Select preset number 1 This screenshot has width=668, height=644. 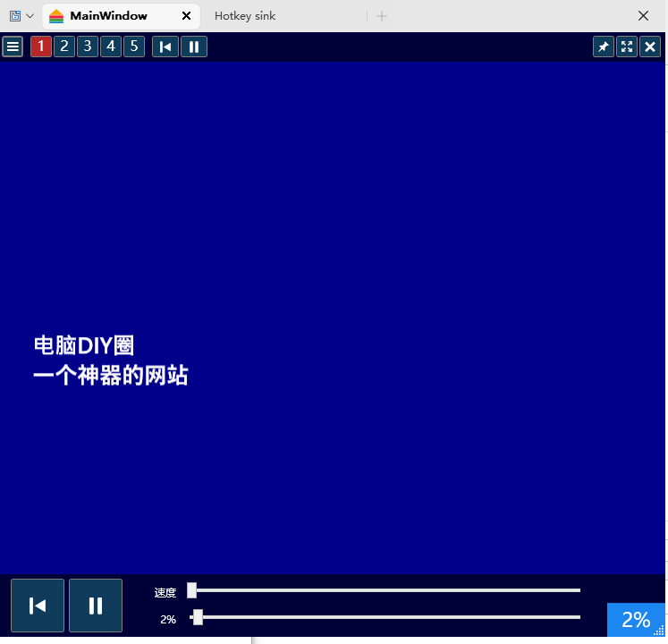41,47
